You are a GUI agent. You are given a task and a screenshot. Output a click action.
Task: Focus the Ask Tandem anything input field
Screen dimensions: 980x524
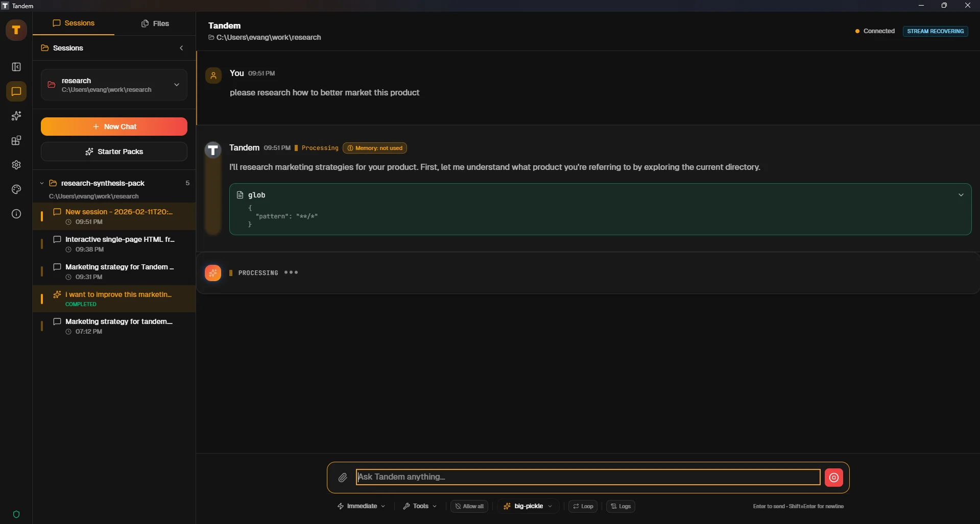587,477
